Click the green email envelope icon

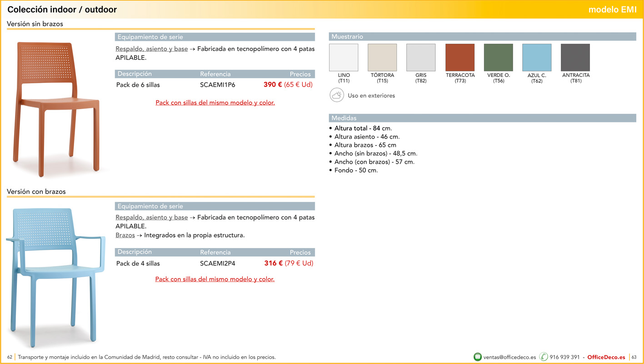(x=477, y=357)
